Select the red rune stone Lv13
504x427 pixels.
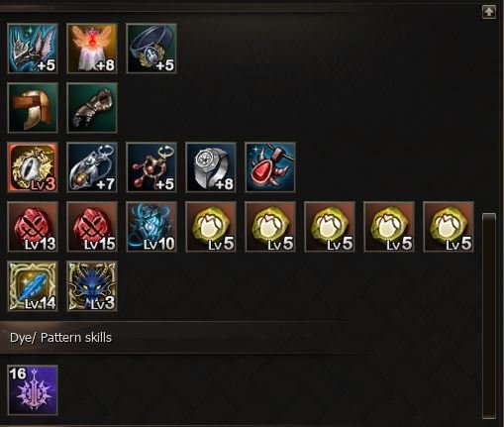coord(33,227)
